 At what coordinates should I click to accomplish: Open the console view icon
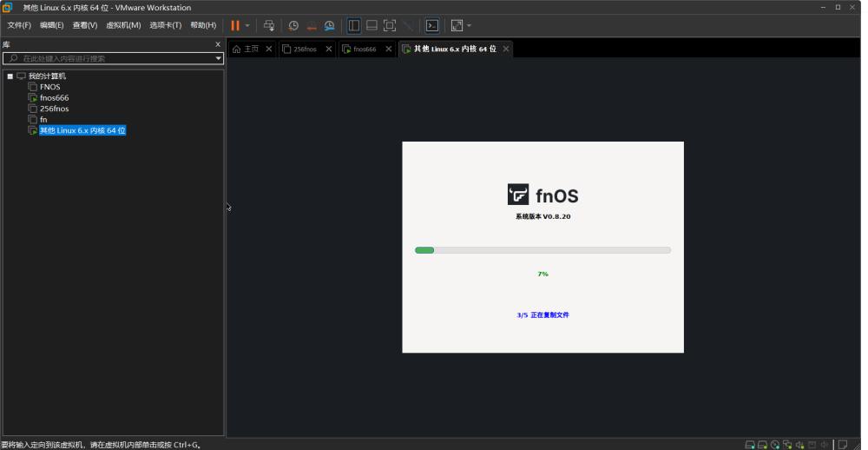431,25
